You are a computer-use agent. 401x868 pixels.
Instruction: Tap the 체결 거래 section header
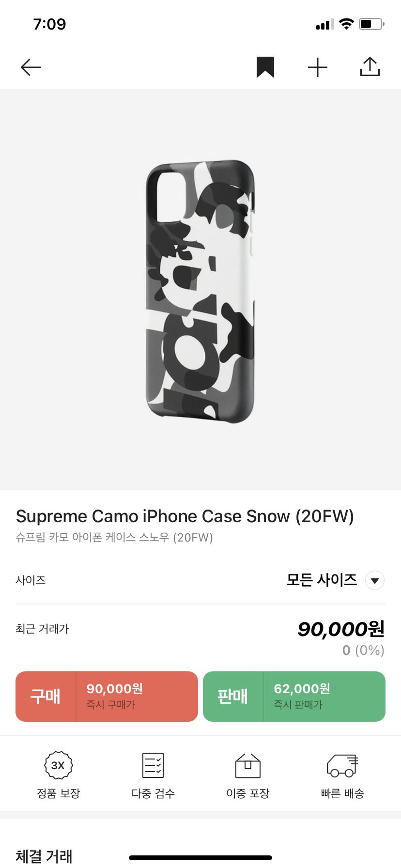click(44, 856)
